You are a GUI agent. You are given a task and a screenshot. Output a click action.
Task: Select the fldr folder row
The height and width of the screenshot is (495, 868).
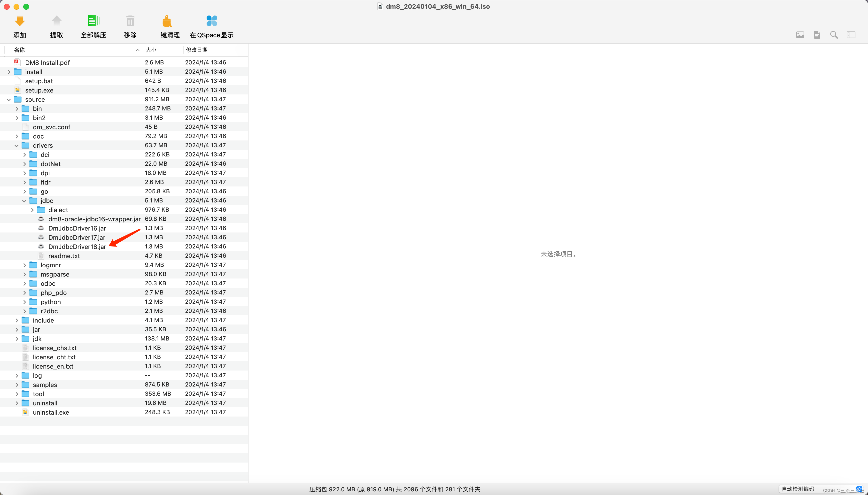tap(124, 182)
